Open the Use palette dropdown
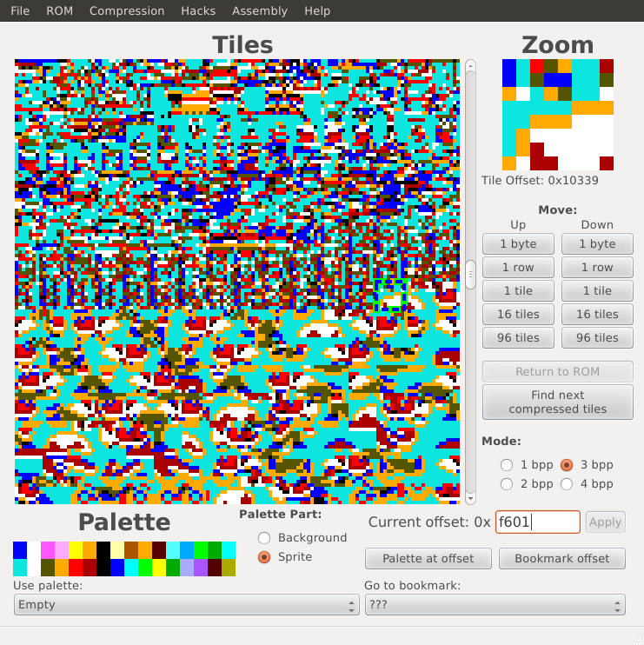Screen dimensions: 644x645 (x=186, y=605)
